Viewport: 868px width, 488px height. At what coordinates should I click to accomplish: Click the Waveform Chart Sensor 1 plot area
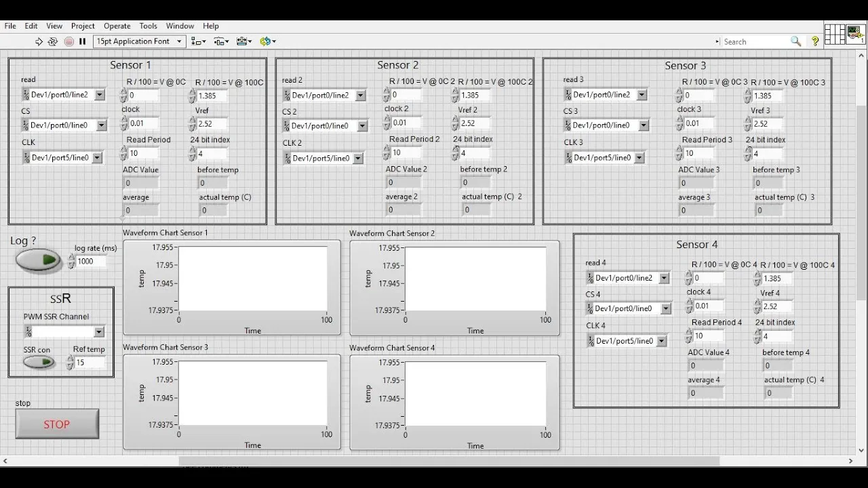pyautogui.click(x=253, y=279)
